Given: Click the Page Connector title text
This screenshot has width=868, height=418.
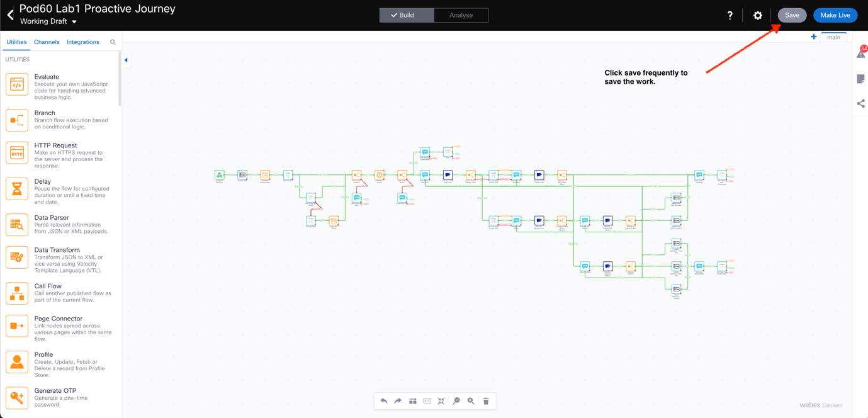Looking at the screenshot, I should (58, 319).
